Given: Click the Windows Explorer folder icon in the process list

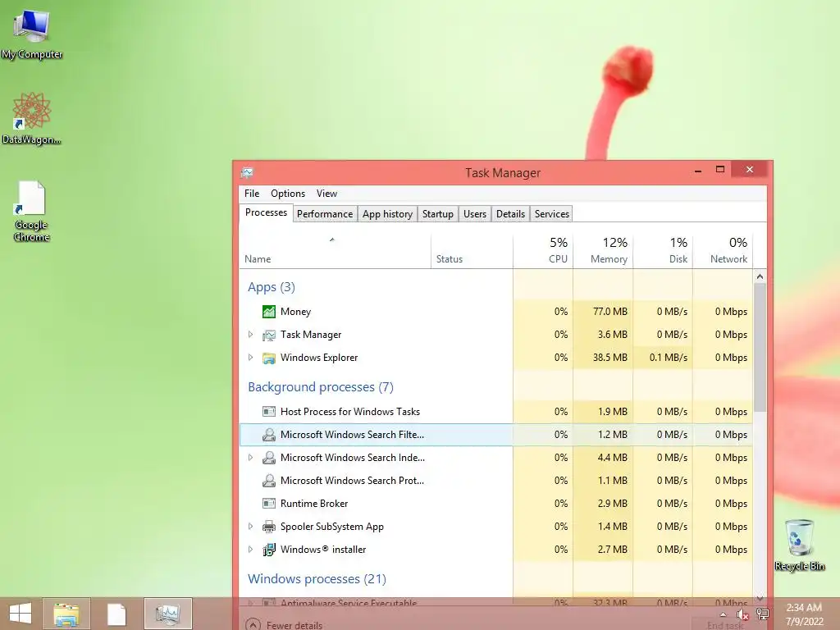Looking at the screenshot, I should [x=269, y=358].
